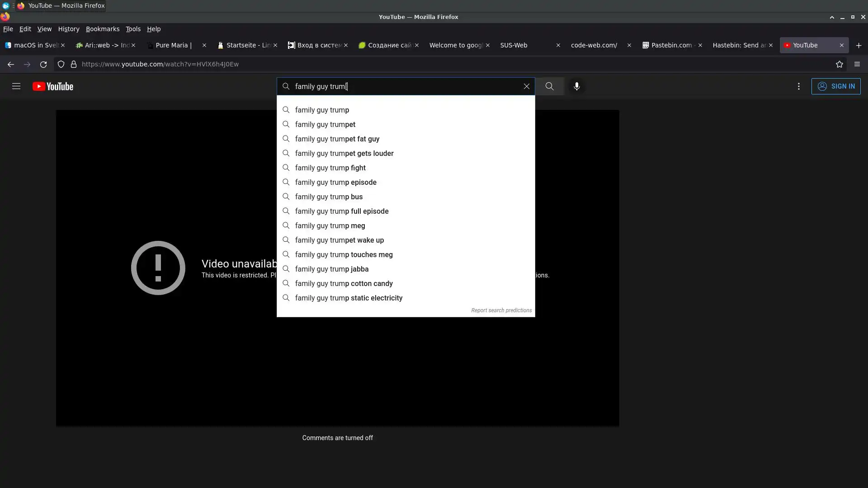Image resolution: width=868 pixels, height=488 pixels.
Task: Open the History menu
Action: pyautogui.click(x=69, y=29)
